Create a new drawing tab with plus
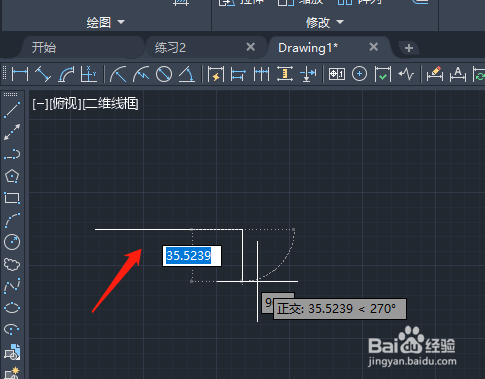Screen dimensions: 485x379 point(409,48)
